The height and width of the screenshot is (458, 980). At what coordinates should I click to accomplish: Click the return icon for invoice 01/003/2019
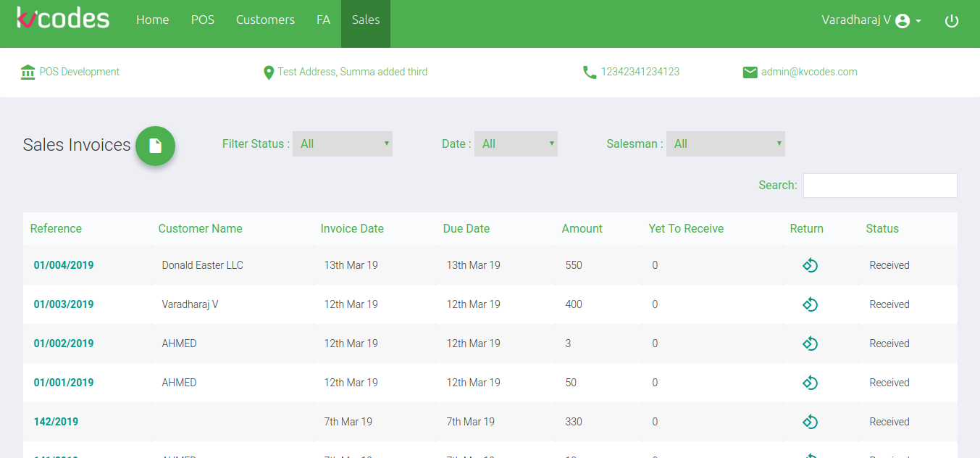pos(810,304)
